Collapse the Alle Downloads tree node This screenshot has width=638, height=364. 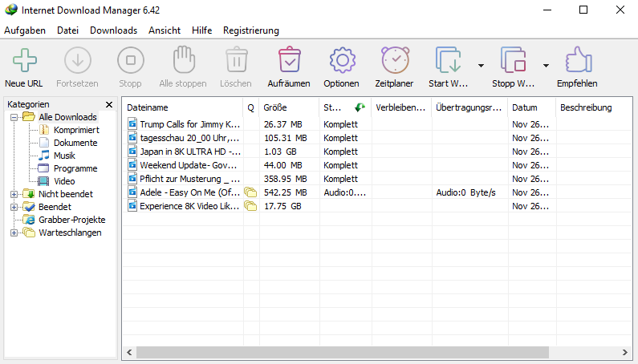(x=14, y=117)
